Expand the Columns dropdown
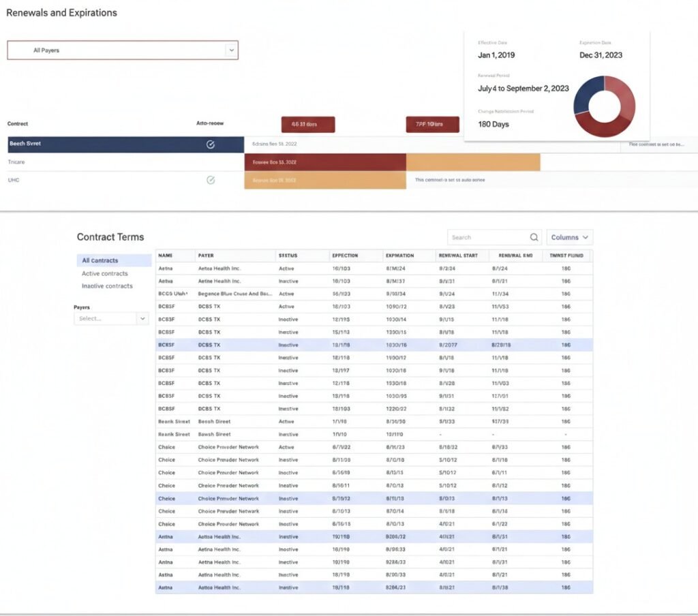698x616 pixels. point(570,237)
